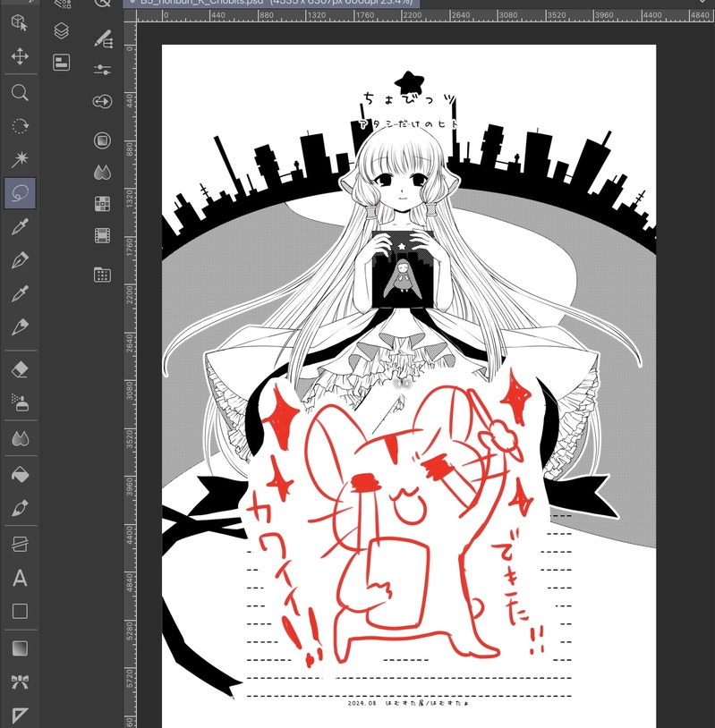Switch to the B5_honbun_K_Chobits.psd document tab
The image size is (715, 728).
[x=272, y=3]
